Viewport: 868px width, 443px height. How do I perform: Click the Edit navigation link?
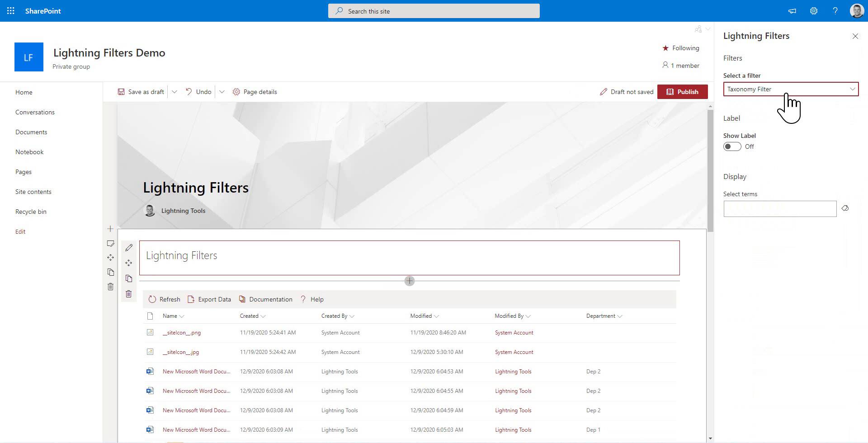click(x=20, y=231)
